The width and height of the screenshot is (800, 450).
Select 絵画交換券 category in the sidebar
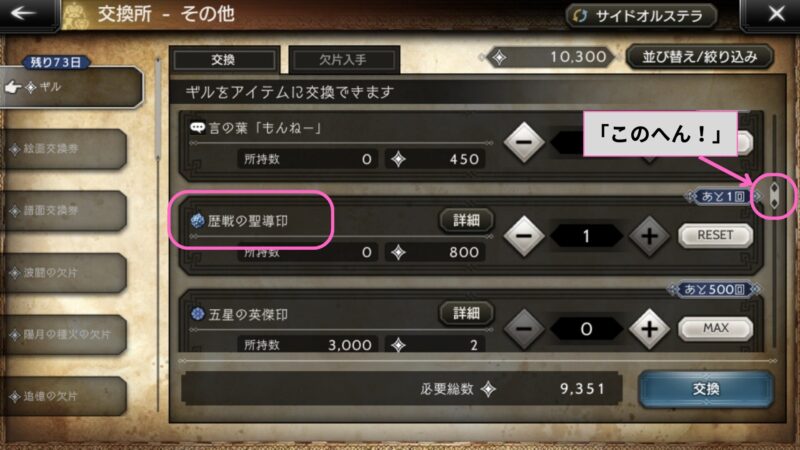click(64, 149)
